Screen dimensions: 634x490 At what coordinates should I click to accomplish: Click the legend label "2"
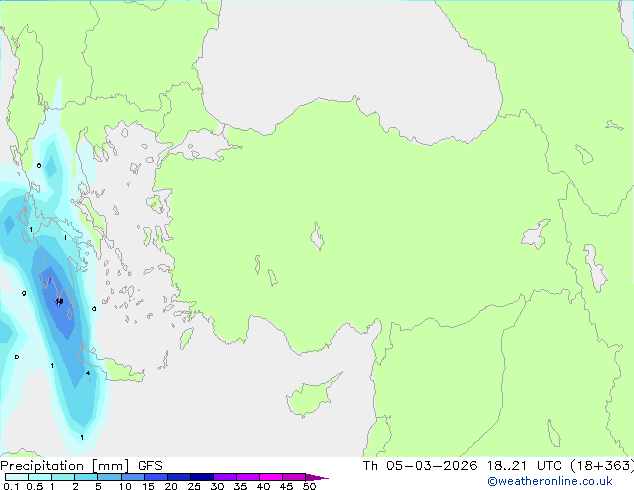click(75, 486)
